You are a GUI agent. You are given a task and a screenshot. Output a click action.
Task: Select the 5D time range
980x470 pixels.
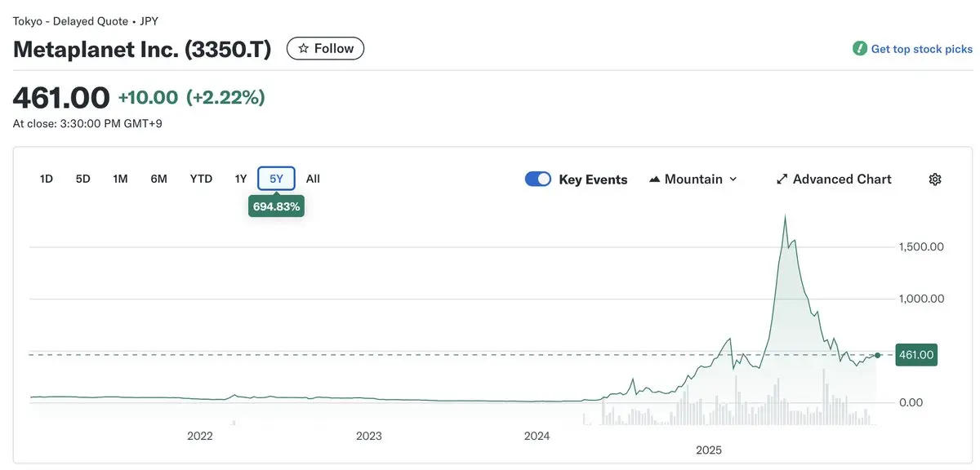(x=83, y=179)
